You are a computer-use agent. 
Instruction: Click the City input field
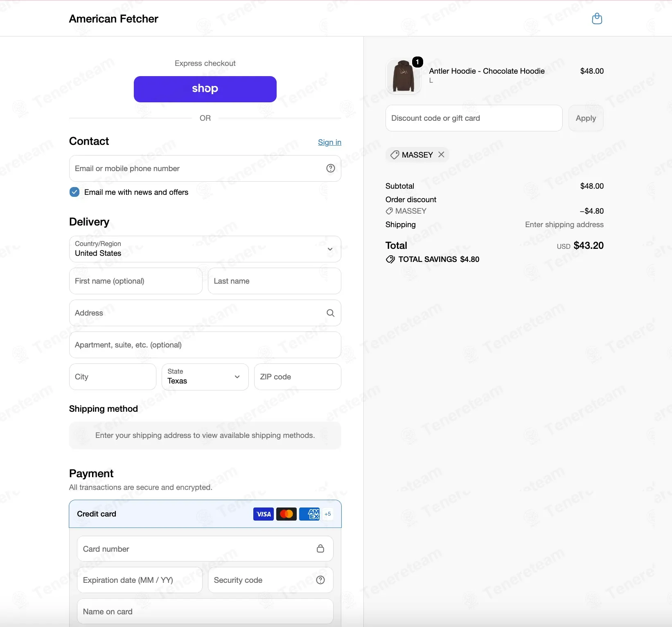(113, 377)
